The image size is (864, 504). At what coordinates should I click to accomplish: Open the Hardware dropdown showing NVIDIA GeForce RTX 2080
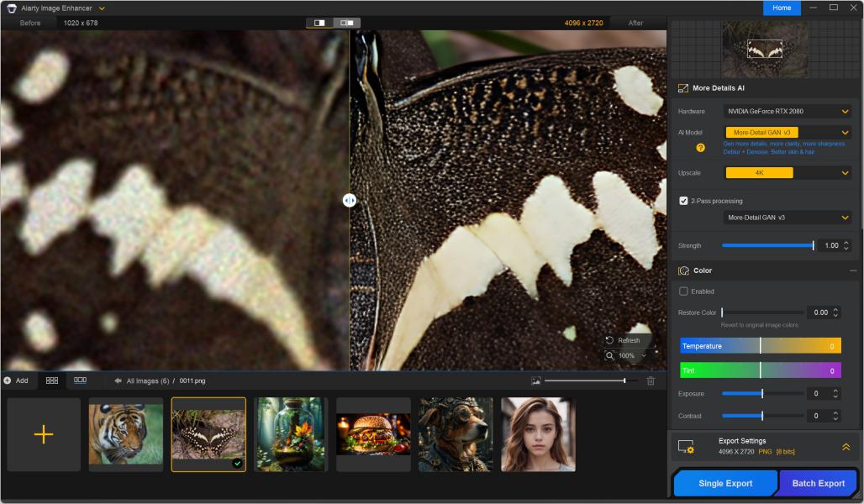point(788,111)
